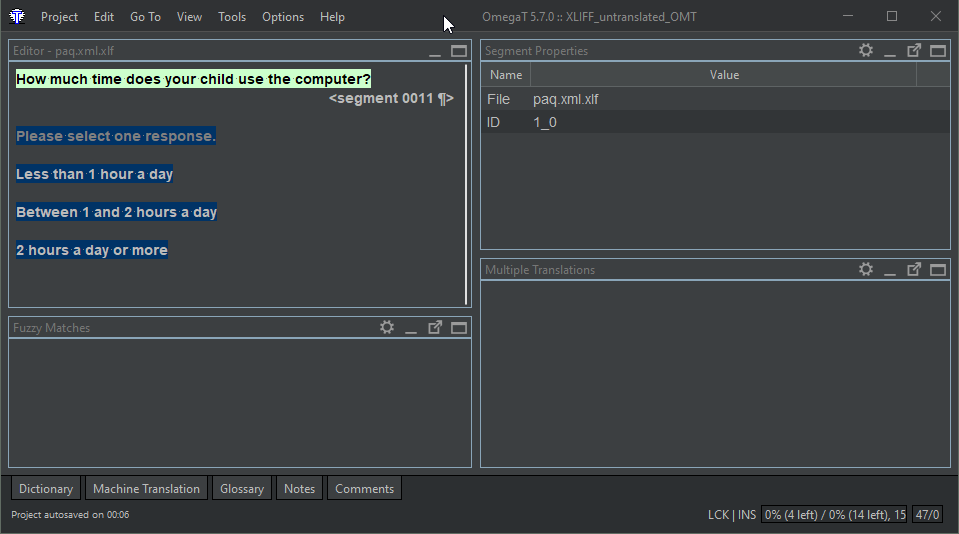The height and width of the screenshot is (534, 959).
Task: Maximize the Editor pane
Action: click(x=459, y=51)
